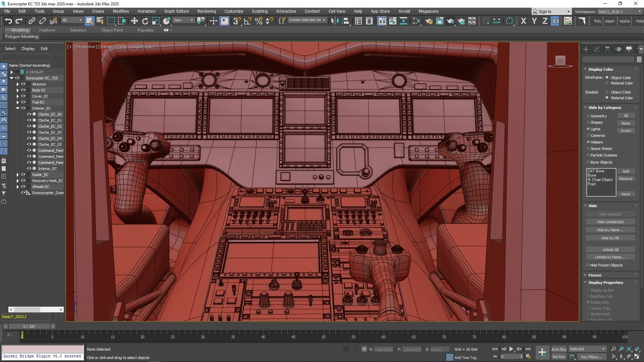Screen dimensions: 644x362
Task: Click the Select and Link icon
Action: [x=32, y=21]
